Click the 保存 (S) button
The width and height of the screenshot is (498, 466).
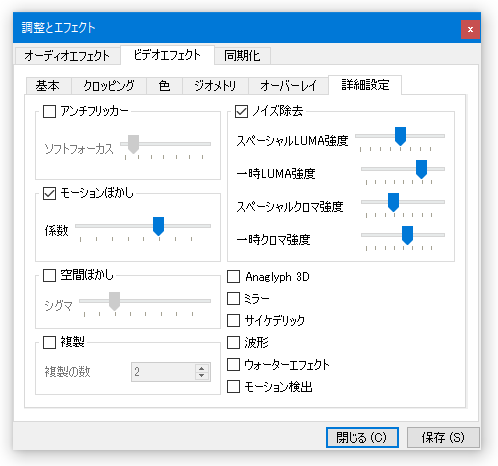[x=443, y=437]
